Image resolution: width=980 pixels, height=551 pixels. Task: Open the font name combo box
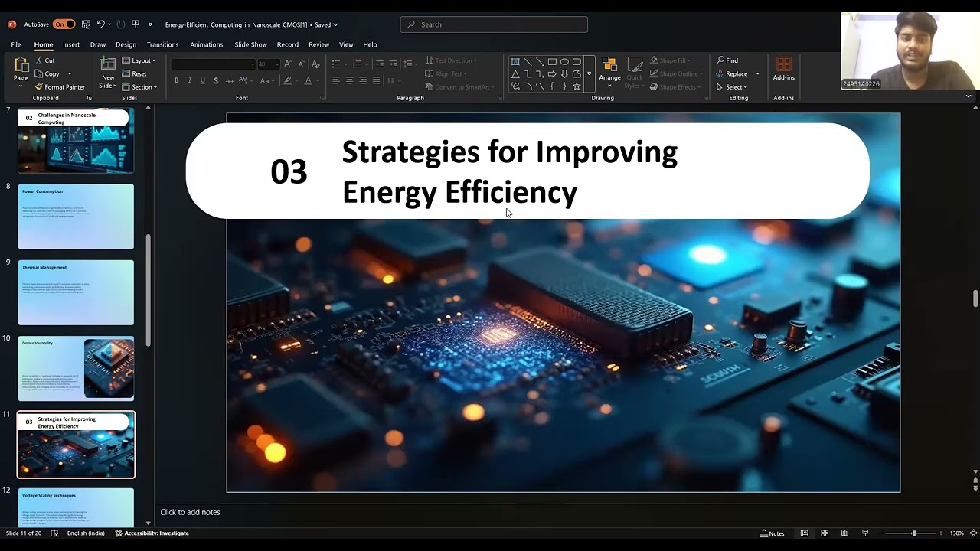[x=213, y=64]
